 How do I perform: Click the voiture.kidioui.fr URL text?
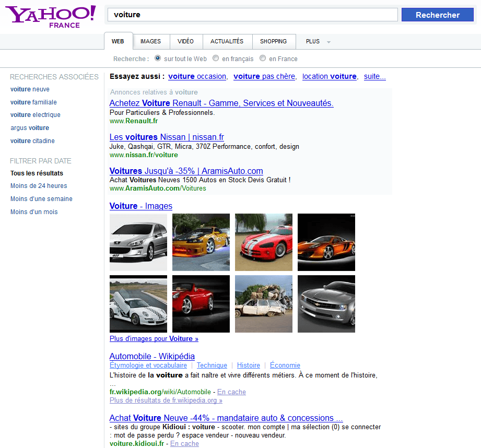click(137, 444)
